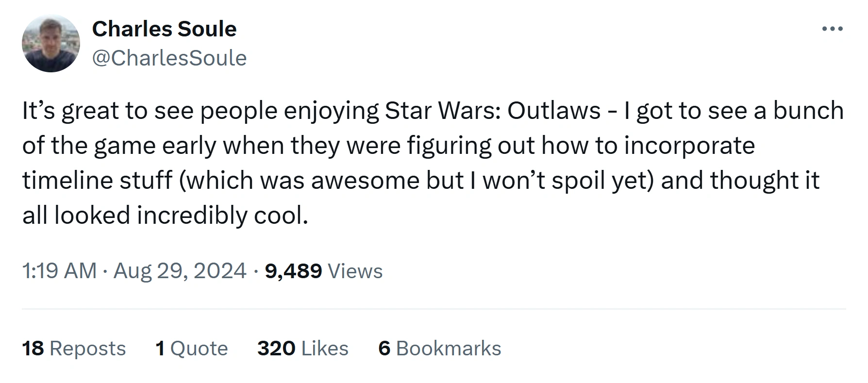868x383 pixels.
Task: Click the 6 Bookmarks count
Action: [439, 349]
